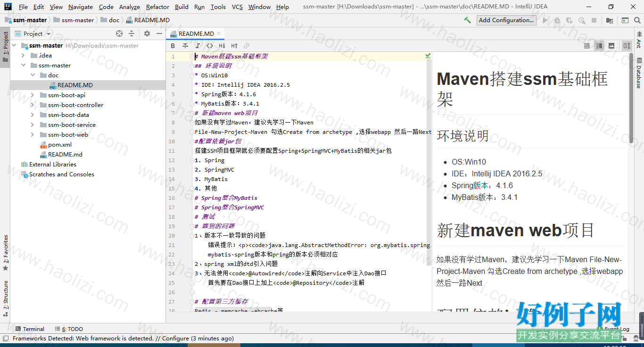Show preview only view mode
The width and height of the screenshot is (644, 347).
coord(611,46)
